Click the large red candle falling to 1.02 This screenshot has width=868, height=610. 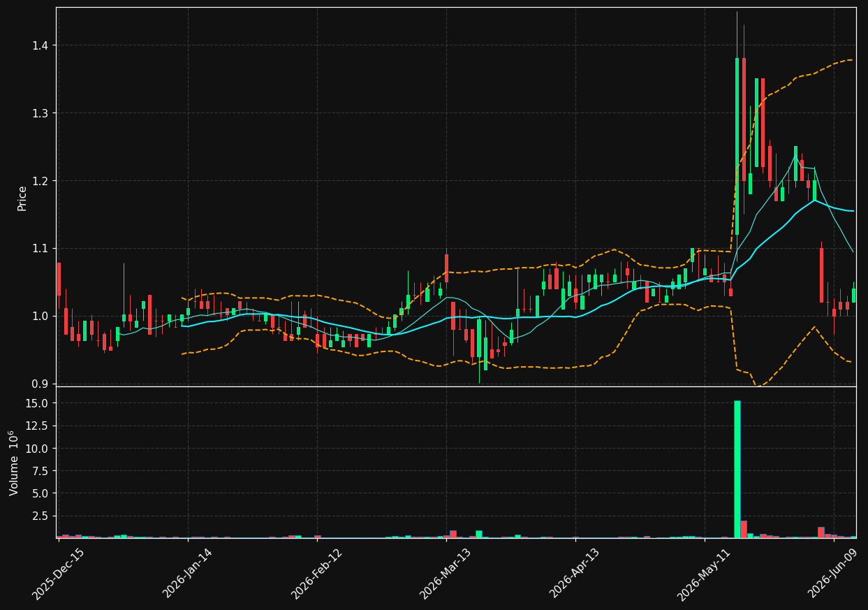821,275
